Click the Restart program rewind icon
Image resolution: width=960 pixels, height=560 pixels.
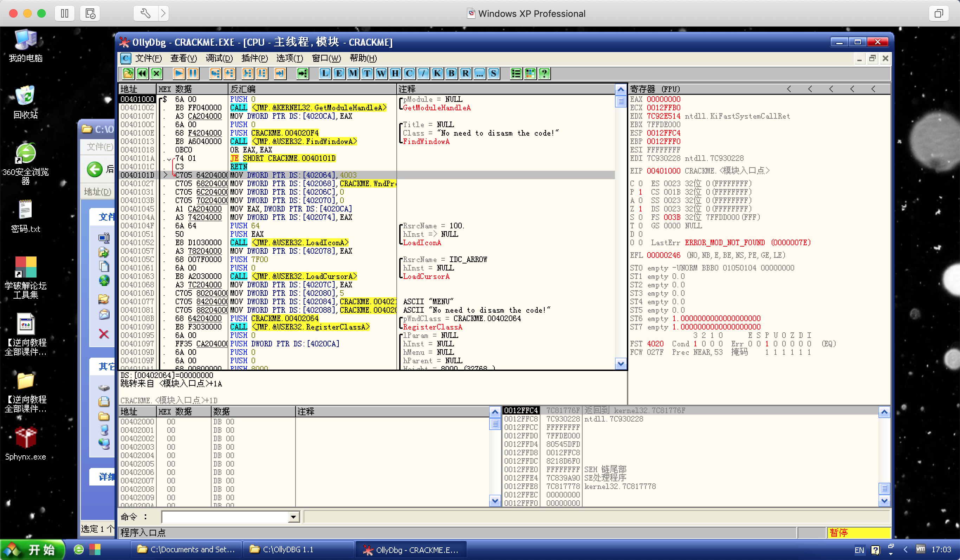(142, 73)
